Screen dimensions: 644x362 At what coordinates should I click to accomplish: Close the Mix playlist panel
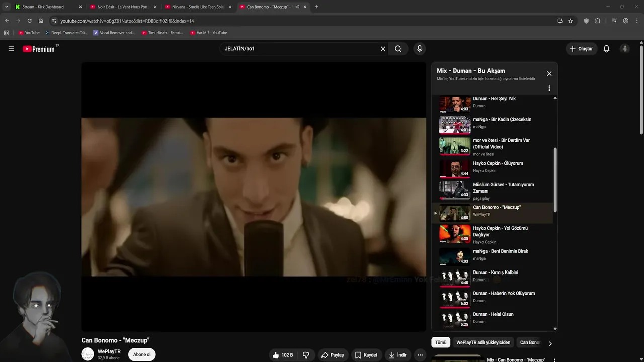click(549, 74)
